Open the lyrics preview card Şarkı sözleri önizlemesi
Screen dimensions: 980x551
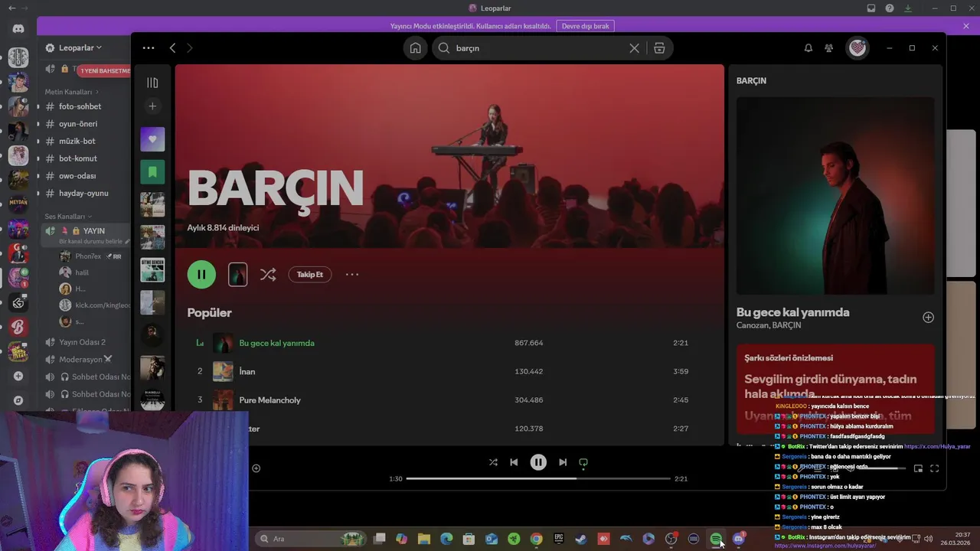(x=835, y=389)
